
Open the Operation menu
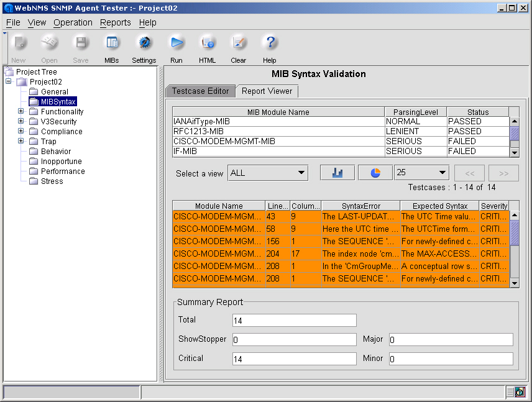(73, 22)
